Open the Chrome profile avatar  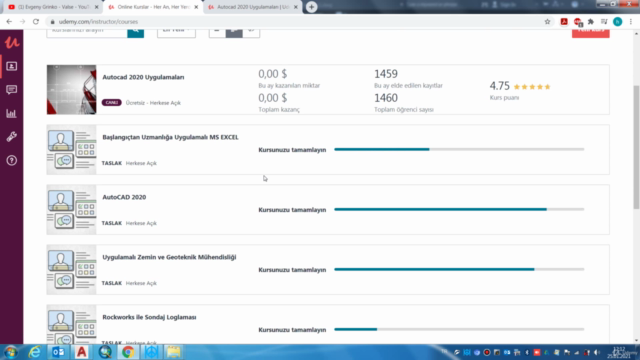coord(618,22)
